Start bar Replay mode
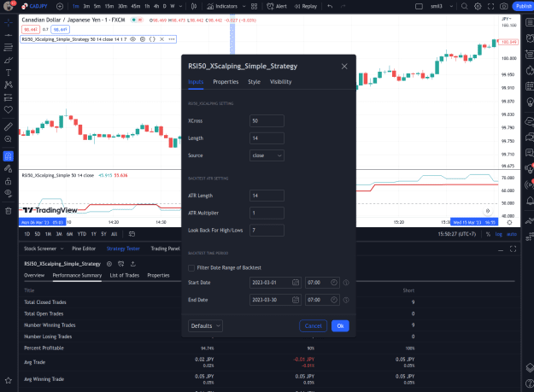This screenshot has height=392, width=534. [x=306, y=6]
